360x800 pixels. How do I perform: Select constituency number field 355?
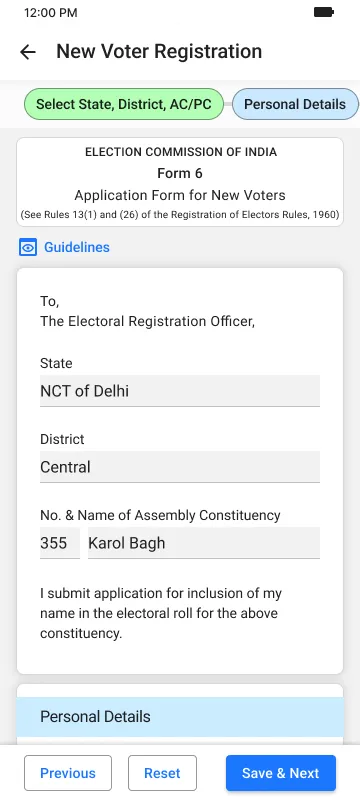coord(60,543)
